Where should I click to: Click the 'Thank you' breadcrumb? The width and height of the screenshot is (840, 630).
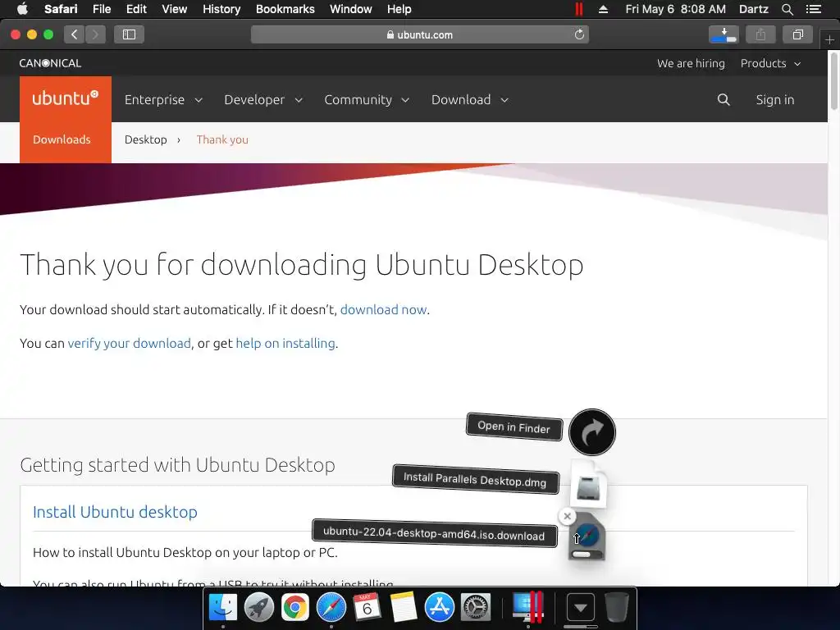pos(222,139)
